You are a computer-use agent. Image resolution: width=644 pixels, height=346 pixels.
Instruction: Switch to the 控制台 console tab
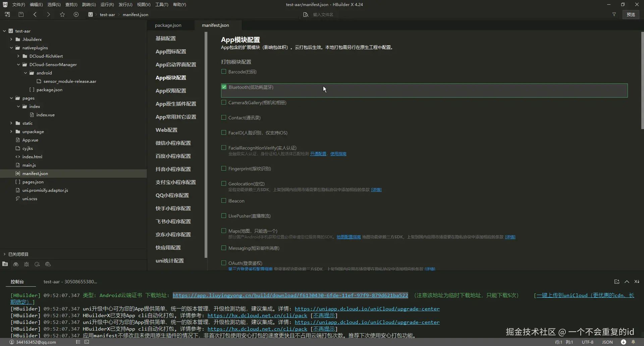coord(17,282)
